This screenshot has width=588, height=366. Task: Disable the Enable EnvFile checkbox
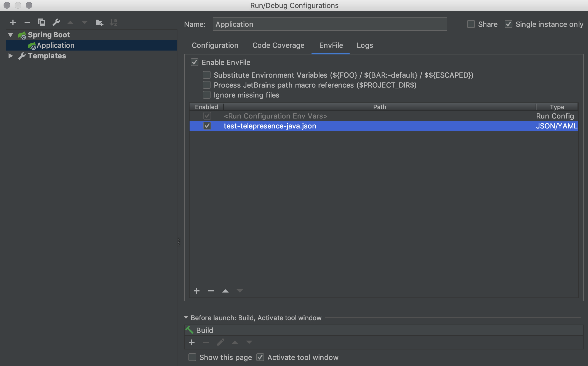[x=195, y=62]
